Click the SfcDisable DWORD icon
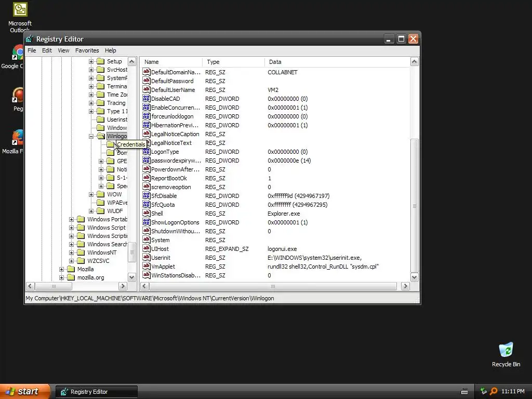Viewport: 532px width, 399px height. click(x=146, y=195)
